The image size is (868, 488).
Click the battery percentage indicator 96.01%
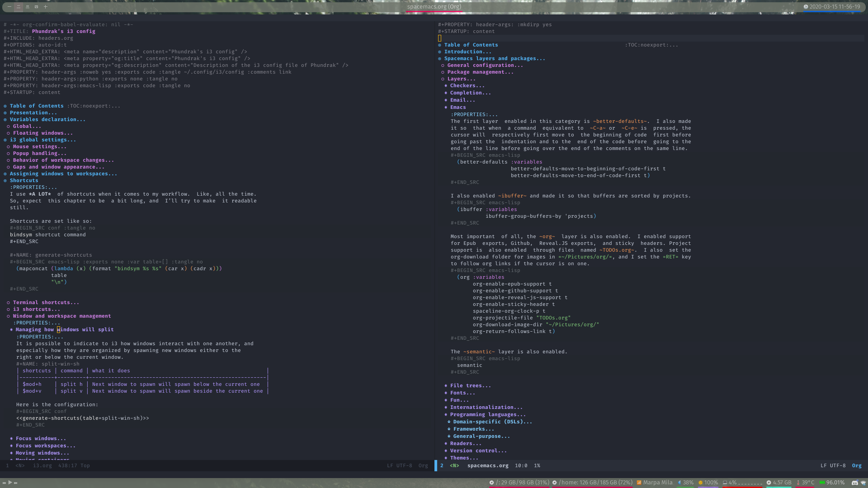[x=834, y=482]
